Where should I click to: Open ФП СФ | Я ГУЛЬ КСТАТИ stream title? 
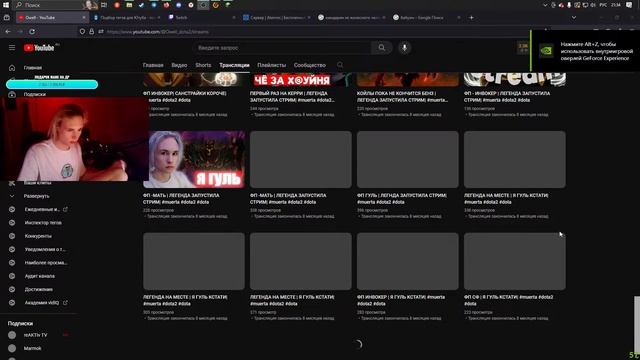(x=509, y=300)
